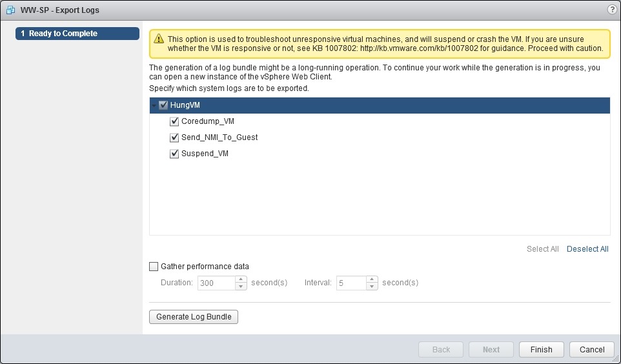Click into the Interval input field
Image resolution: width=621 pixels, height=364 pixels.
[x=351, y=283]
